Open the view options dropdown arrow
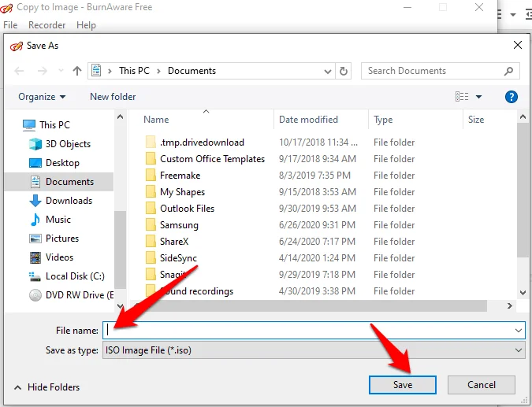 click(x=478, y=97)
